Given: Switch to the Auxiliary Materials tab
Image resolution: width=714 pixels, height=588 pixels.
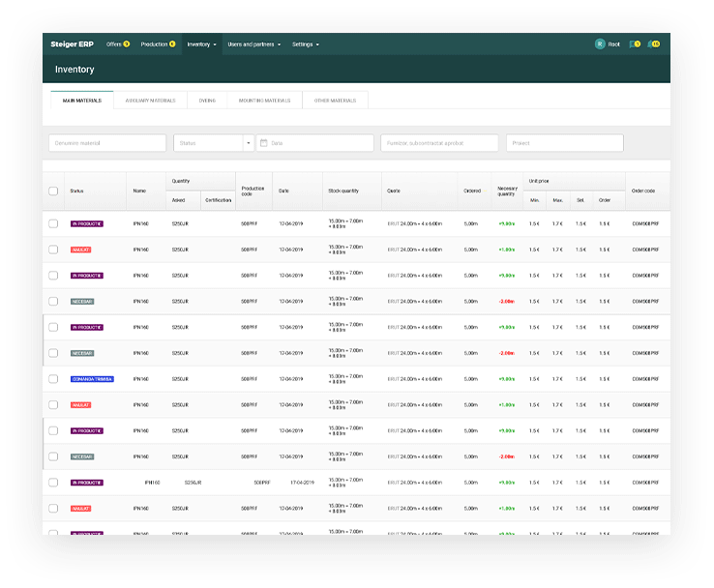Looking at the screenshot, I should pos(150,100).
